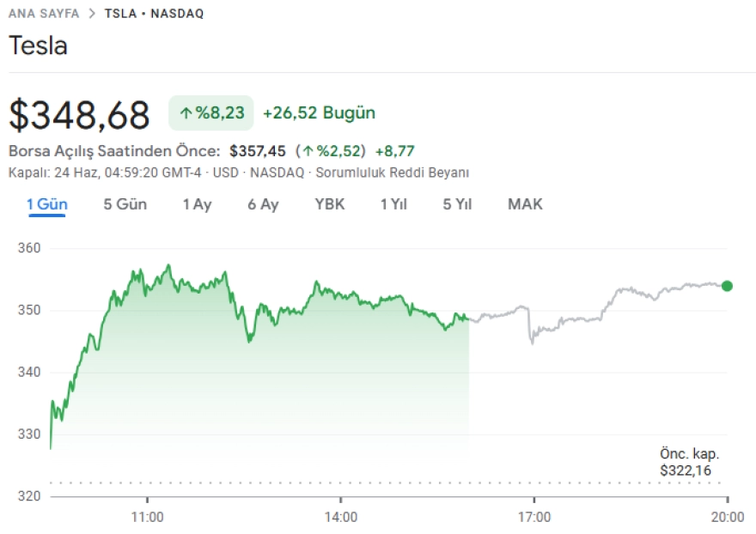Select the MAK maximum range tab
The width and height of the screenshot is (756, 534).
[x=525, y=204]
